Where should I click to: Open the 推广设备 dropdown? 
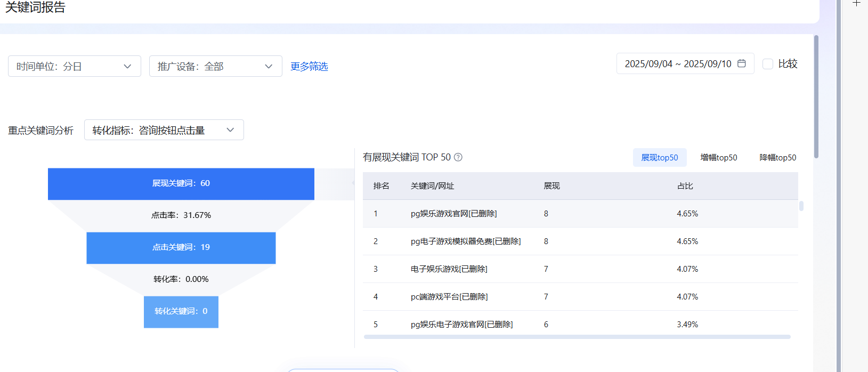215,67
